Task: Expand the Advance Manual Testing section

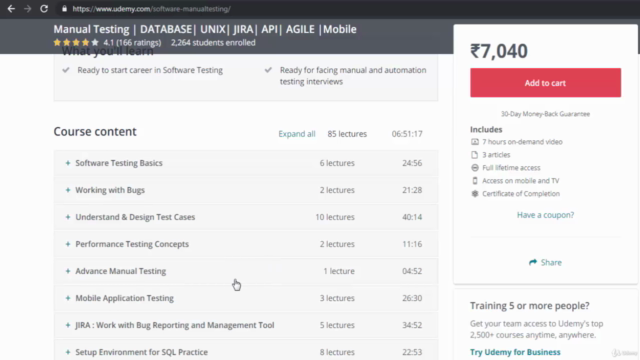Action: pyautogui.click(x=246, y=271)
